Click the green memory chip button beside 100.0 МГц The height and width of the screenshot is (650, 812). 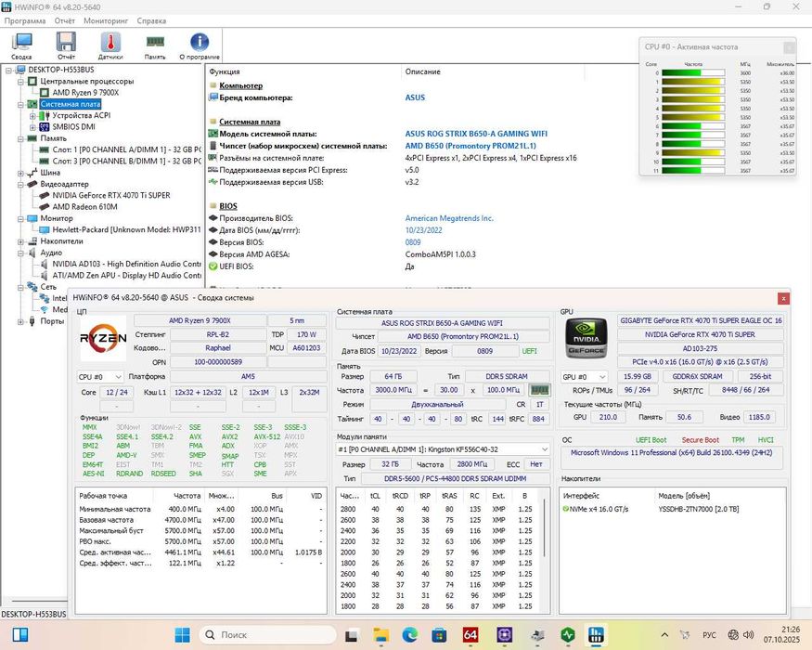(x=539, y=390)
